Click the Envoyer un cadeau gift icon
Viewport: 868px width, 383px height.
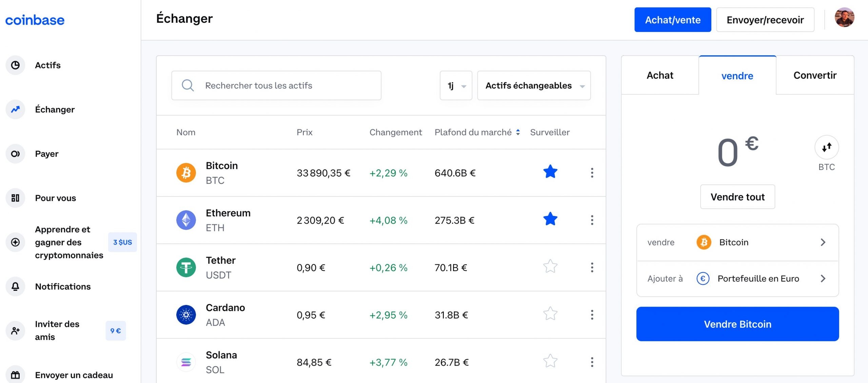(x=15, y=375)
